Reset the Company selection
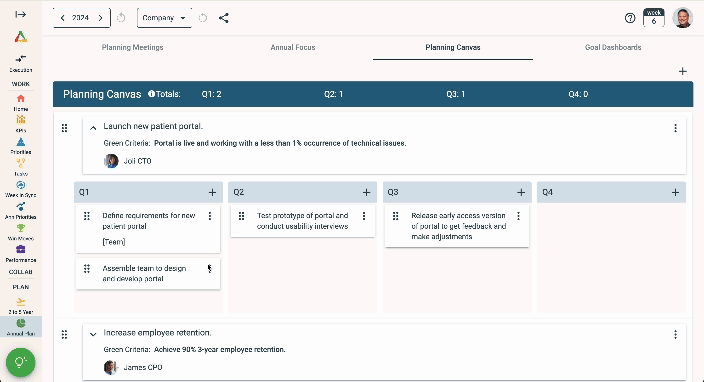Image resolution: width=704 pixels, height=382 pixels. (x=203, y=18)
